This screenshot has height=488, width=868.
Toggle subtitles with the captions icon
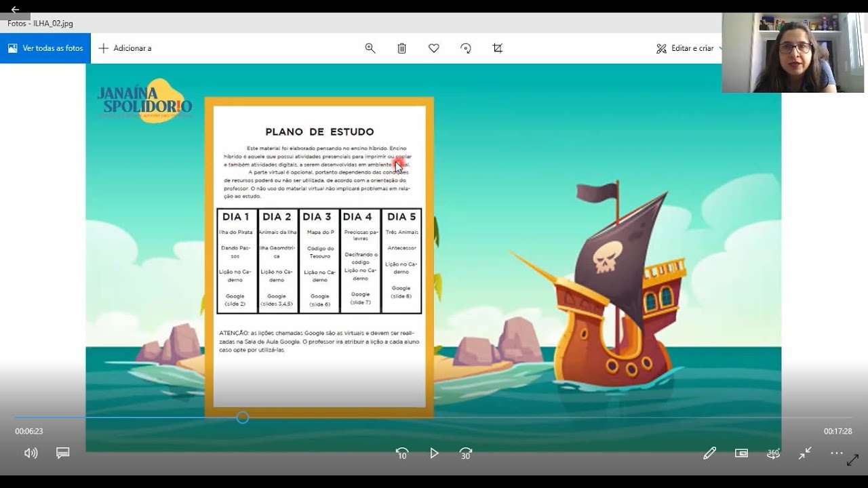click(x=63, y=453)
